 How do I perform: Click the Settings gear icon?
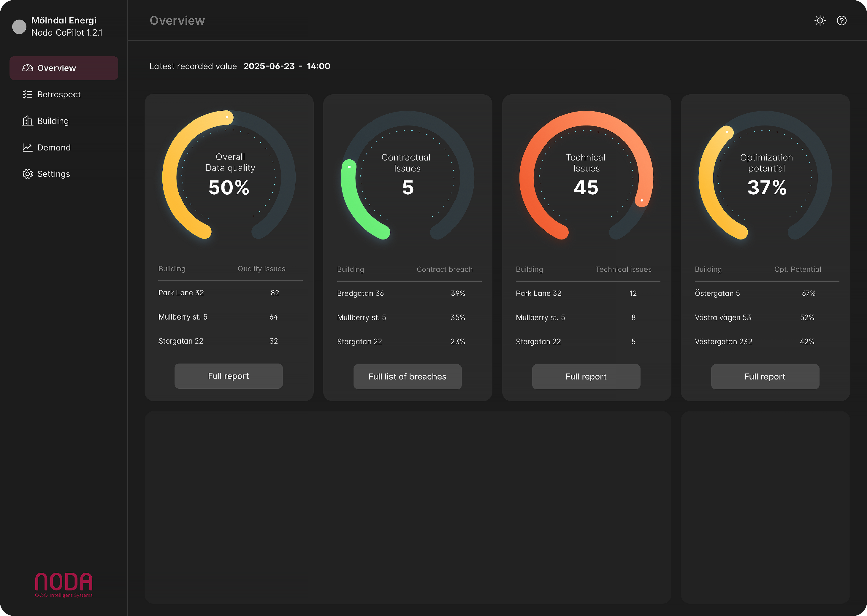pyautogui.click(x=28, y=174)
